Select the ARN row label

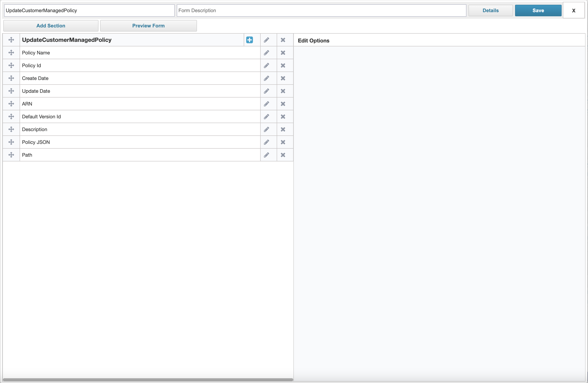pyautogui.click(x=27, y=104)
